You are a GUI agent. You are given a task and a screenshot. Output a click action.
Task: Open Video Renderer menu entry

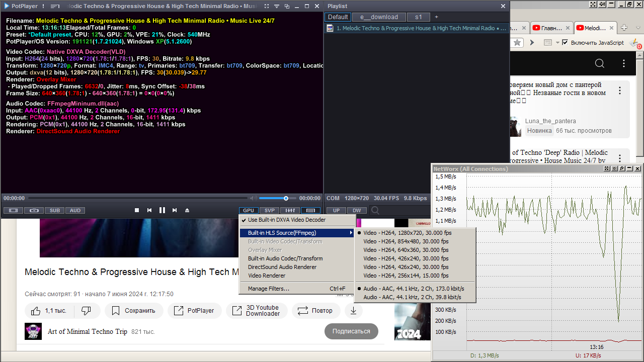click(x=297, y=276)
